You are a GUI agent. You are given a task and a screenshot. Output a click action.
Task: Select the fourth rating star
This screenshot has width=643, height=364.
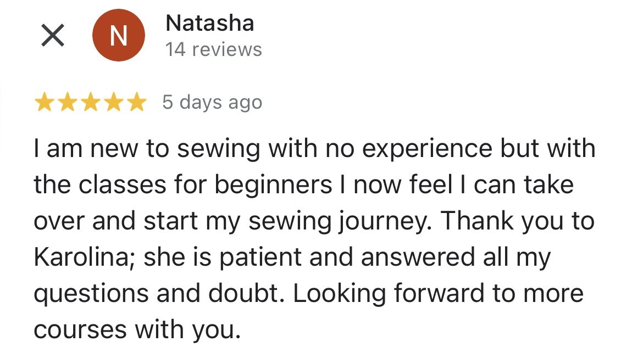(x=113, y=102)
